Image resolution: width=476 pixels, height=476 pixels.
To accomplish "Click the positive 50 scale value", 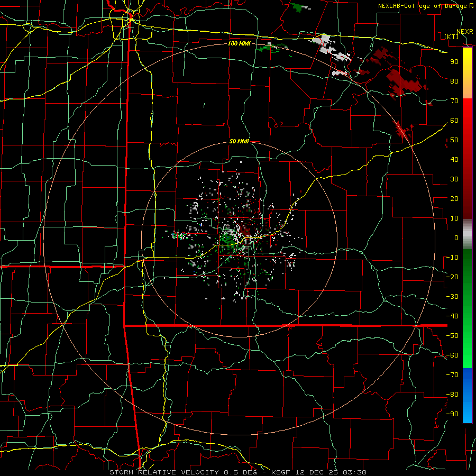I will [x=454, y=140].
